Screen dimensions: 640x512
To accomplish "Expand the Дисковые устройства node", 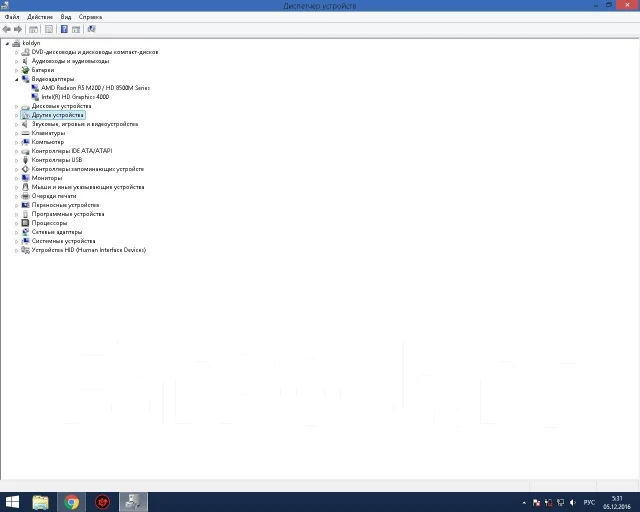I will point(16,106).
